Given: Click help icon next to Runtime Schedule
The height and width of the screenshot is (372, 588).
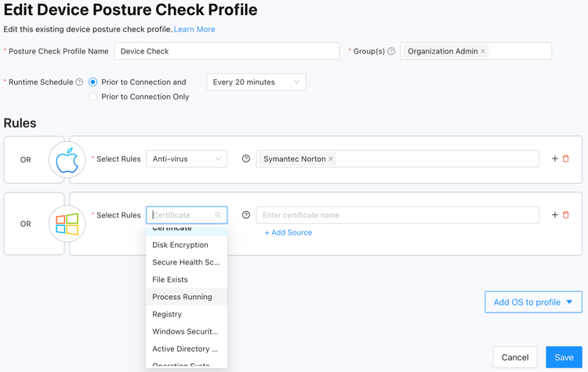Looking at the screenshot, I should tap(79, 82).
